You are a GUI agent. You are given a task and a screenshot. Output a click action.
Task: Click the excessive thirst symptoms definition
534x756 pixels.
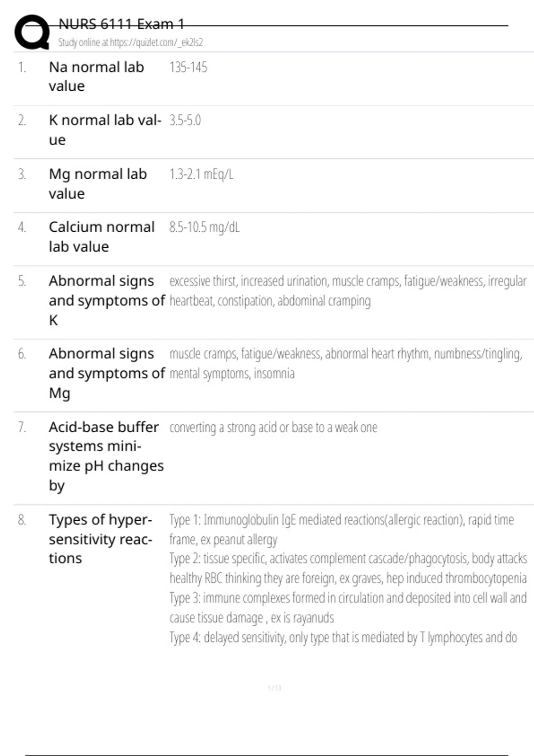[x=347, y=291]
